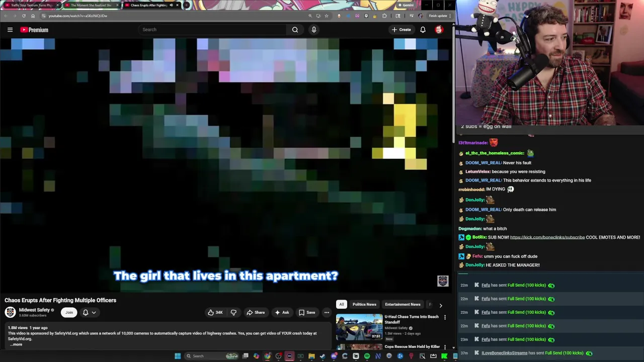This screenshot has height=362, width=644.
Task: Open Spotify from the taskbar
Action: point(367,356)
